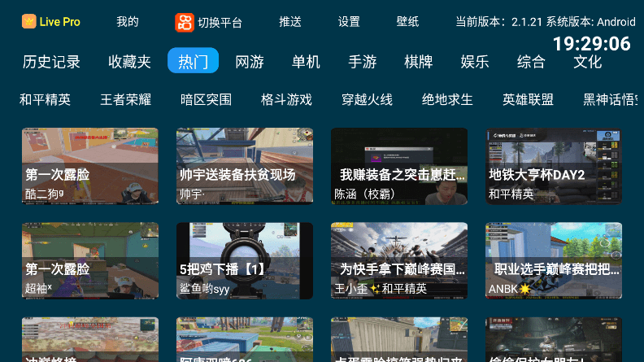Open the 我的 menu
Screen dimensions: 644x362
point(128,22)
